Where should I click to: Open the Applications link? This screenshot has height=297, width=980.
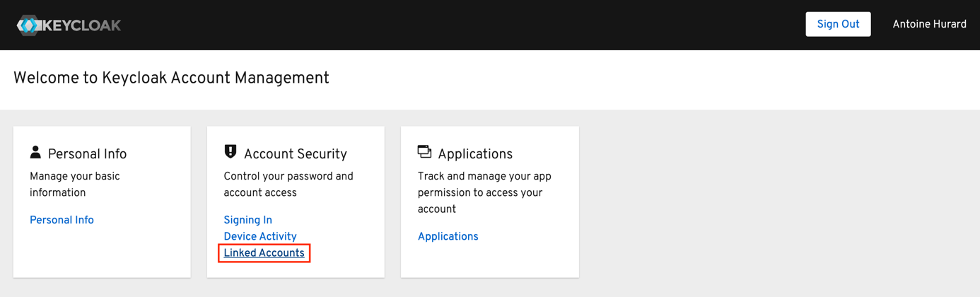448,236
